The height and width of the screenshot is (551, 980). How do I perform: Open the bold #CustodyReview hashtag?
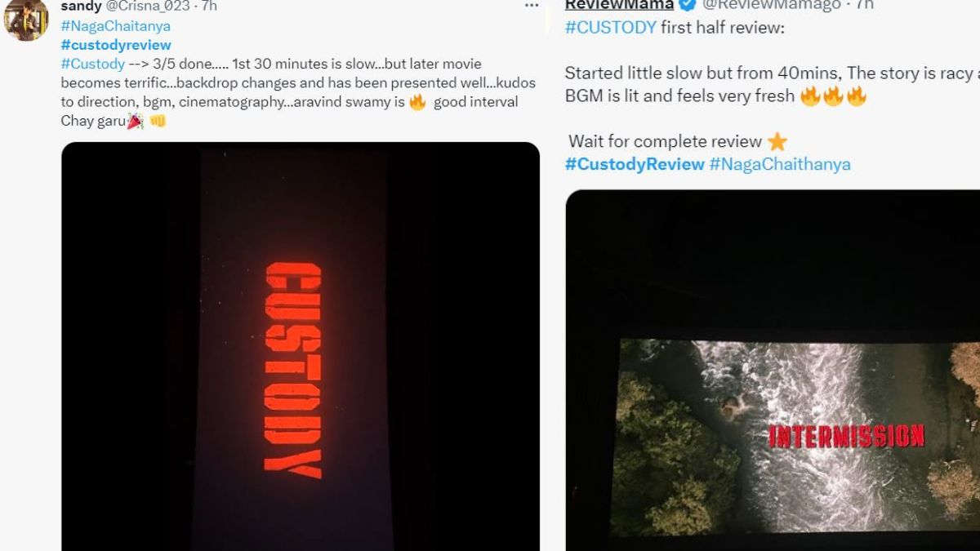(x=635, y=164)
